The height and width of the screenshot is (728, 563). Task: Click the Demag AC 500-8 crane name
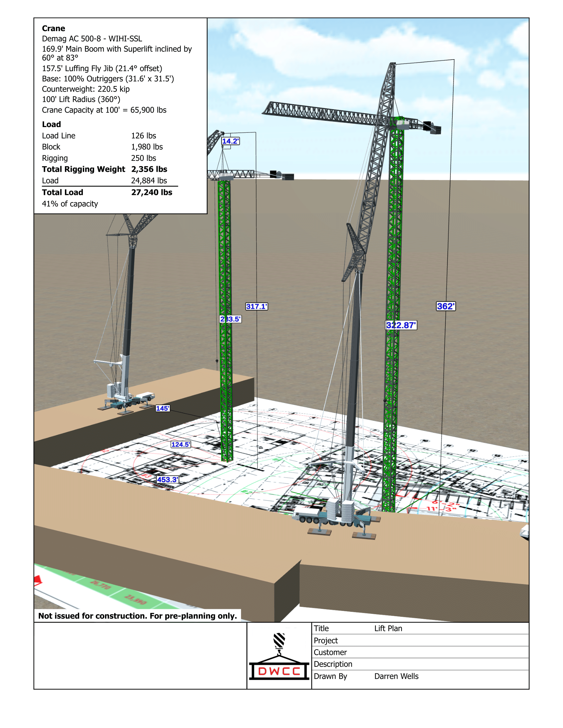tap(92, 39)
